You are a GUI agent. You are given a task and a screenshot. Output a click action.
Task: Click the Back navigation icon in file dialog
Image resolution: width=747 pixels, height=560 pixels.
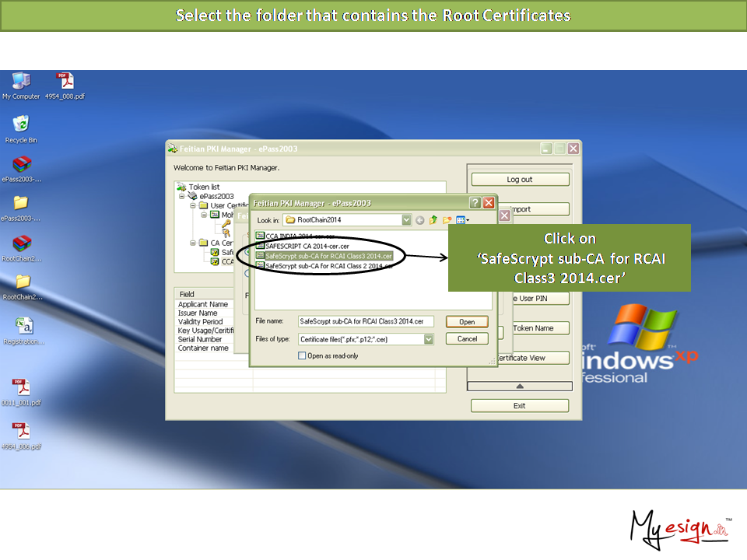420,220
